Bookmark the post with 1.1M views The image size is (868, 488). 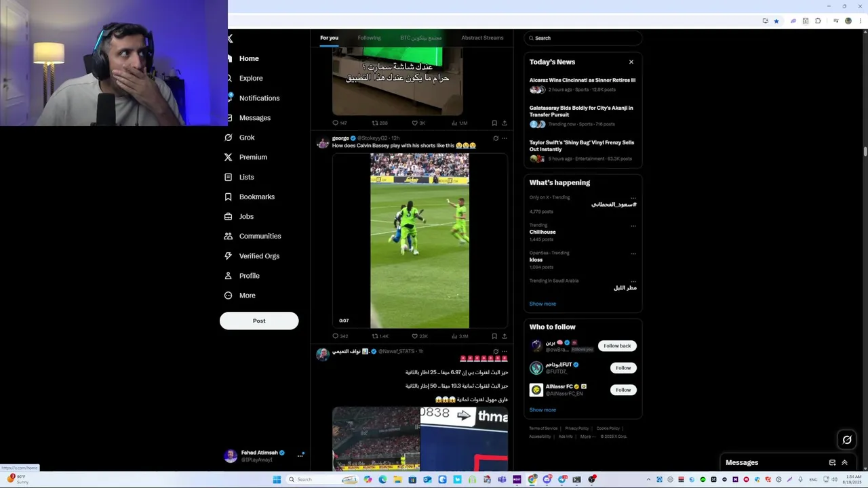[494, 123]
